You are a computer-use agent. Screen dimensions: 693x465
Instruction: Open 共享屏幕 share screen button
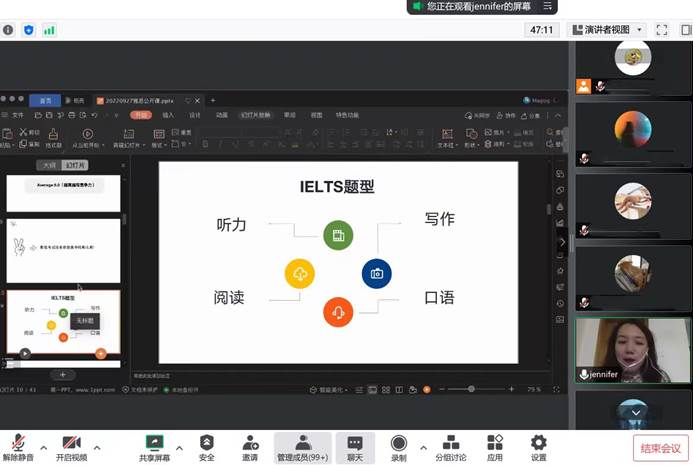[154, 448]
